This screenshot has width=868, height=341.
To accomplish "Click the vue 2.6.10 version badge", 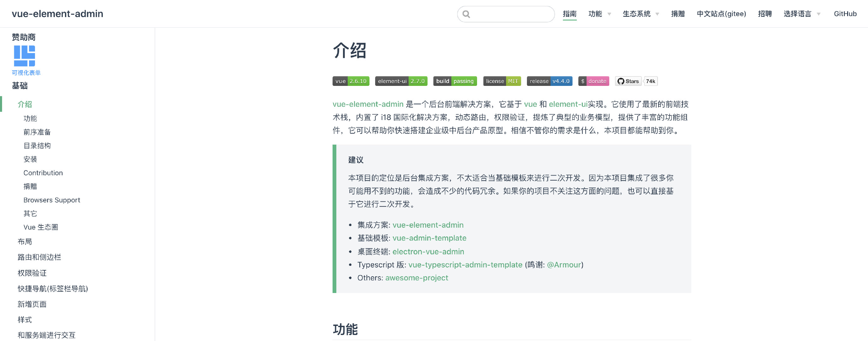I will click(x=351, y=81).
